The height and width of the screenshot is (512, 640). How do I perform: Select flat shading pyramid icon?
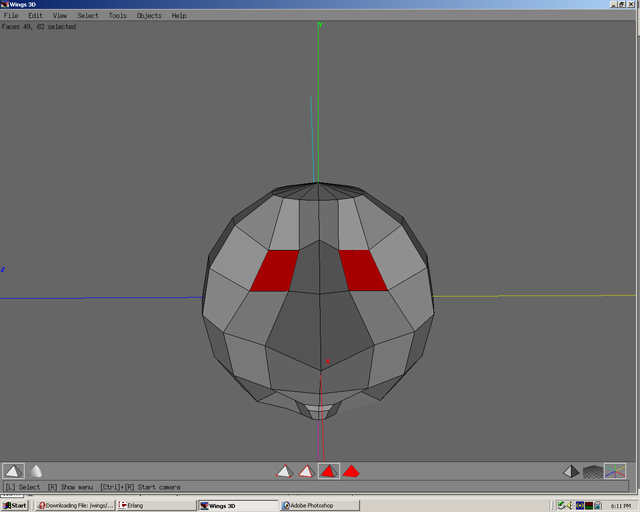click(13, 471)
